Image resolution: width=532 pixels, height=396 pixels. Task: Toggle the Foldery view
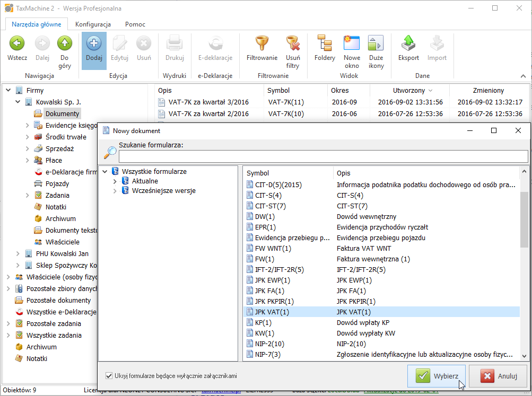pyautogui.click(x=325, y=48)
